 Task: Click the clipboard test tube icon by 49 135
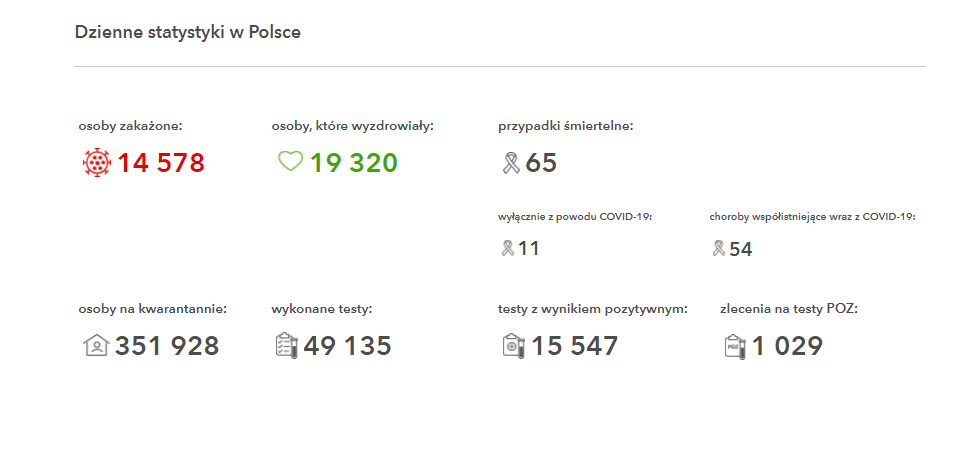tap(287, 346)
